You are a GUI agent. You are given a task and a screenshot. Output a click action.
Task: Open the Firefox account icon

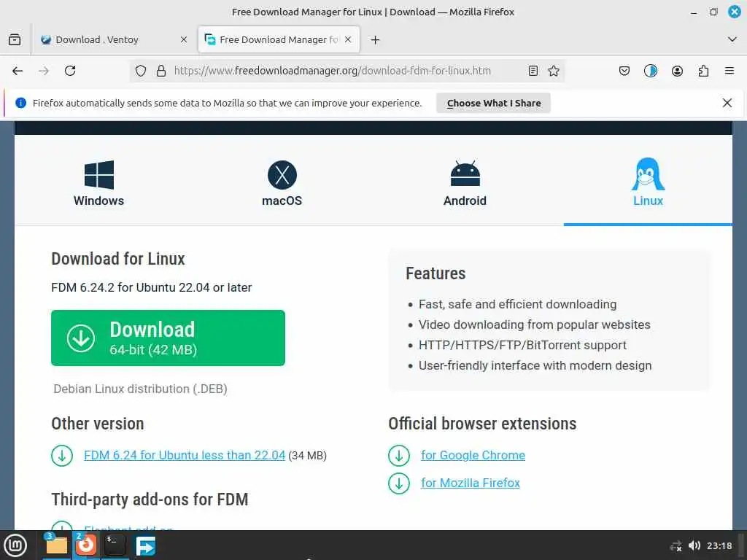click(677, 71)
